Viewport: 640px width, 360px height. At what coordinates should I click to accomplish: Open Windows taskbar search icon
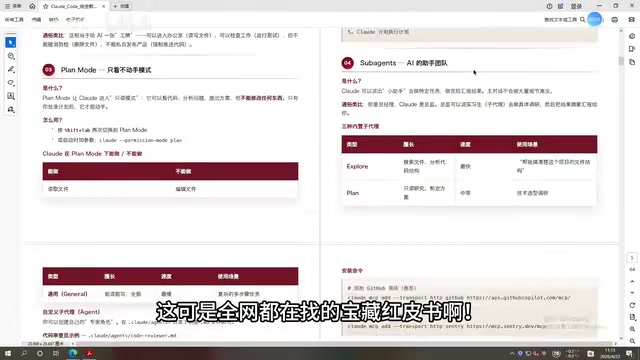click(x=24, y=353)
